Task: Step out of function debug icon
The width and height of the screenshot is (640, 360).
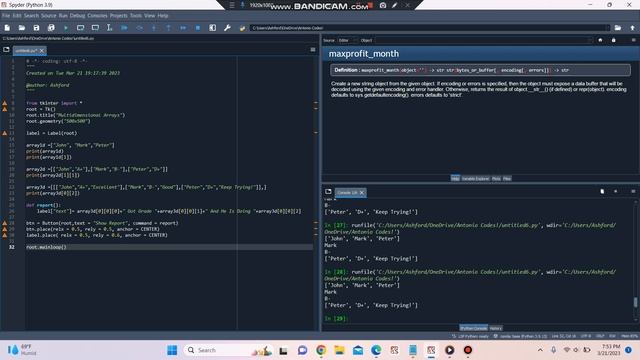Action: coord(169,28)
